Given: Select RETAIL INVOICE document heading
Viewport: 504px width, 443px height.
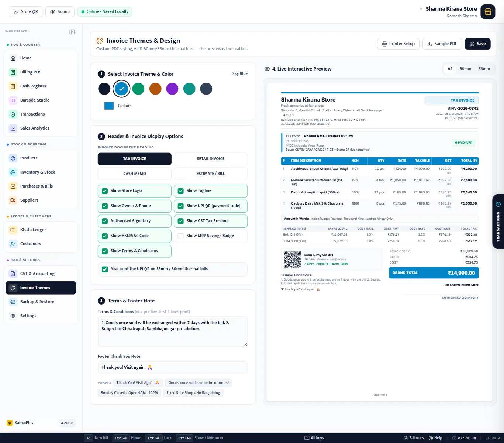Looking at the screenshot, I should click(211, 159).
